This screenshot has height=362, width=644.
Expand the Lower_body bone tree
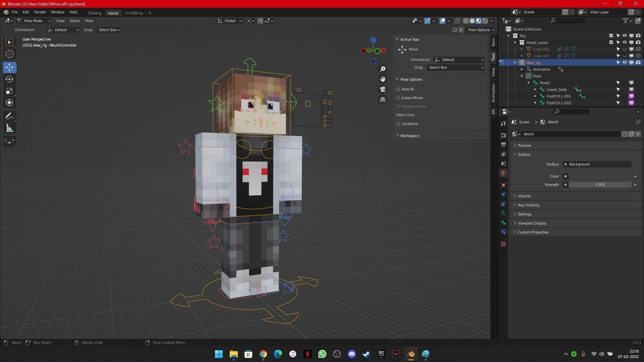tap(535, 89)
